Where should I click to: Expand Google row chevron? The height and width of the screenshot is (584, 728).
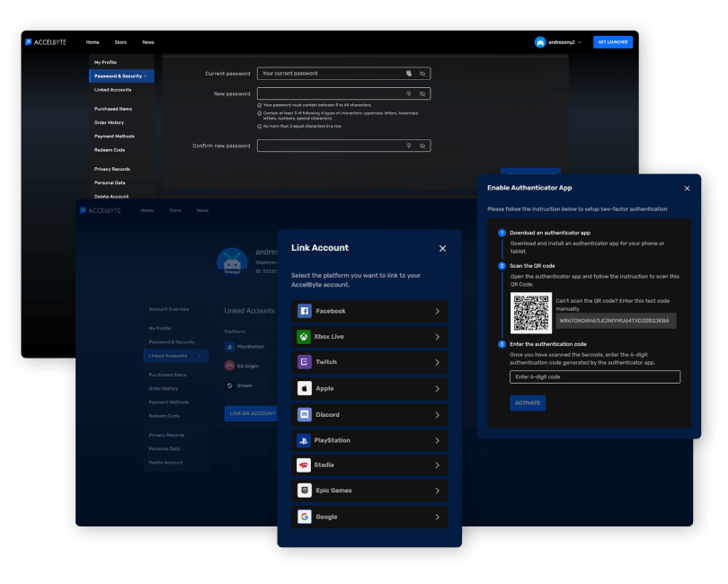(x=437, y=518)
